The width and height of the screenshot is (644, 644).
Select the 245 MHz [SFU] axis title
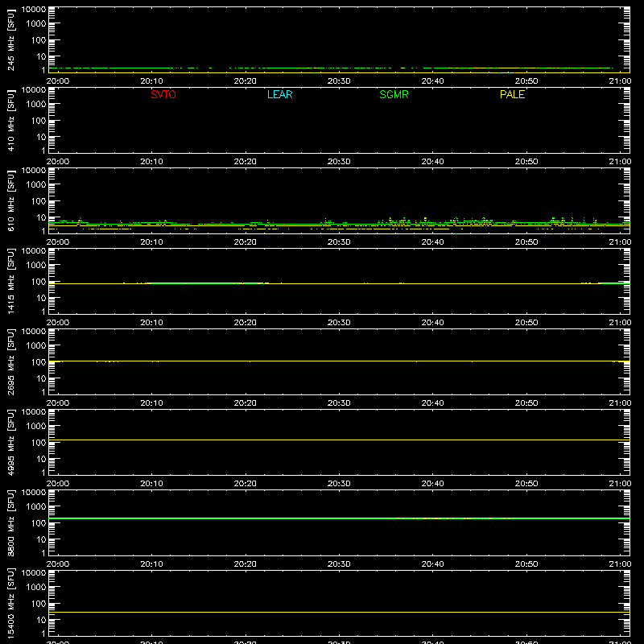click(x=10, y=39)
